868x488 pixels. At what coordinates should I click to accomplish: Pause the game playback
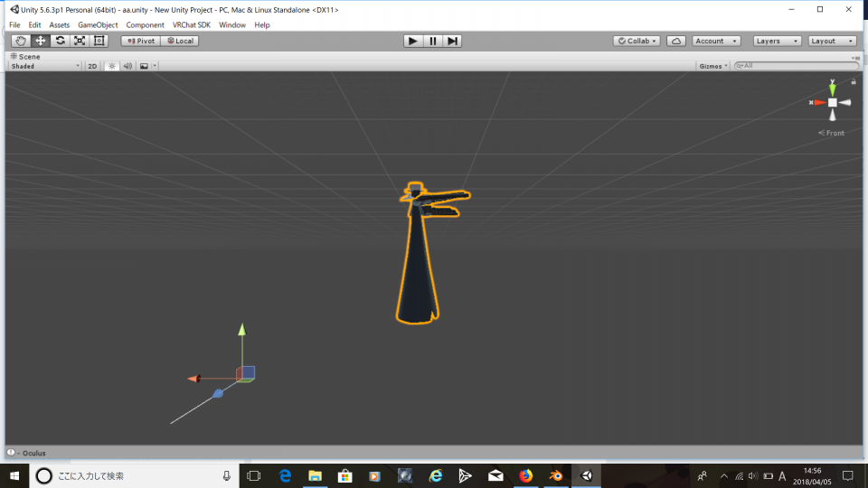point(432,41)
